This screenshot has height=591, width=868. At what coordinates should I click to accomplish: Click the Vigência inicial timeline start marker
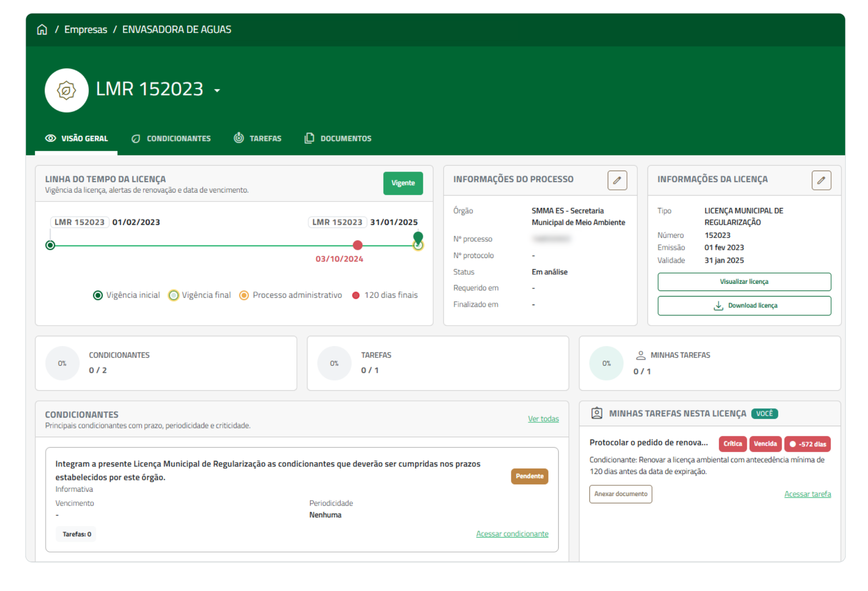50,245
